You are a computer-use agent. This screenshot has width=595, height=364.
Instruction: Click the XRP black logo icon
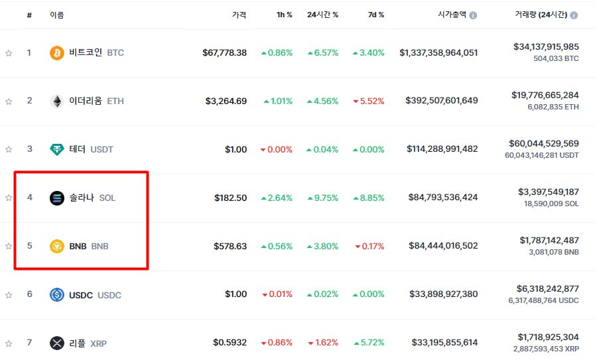point(57,343)
